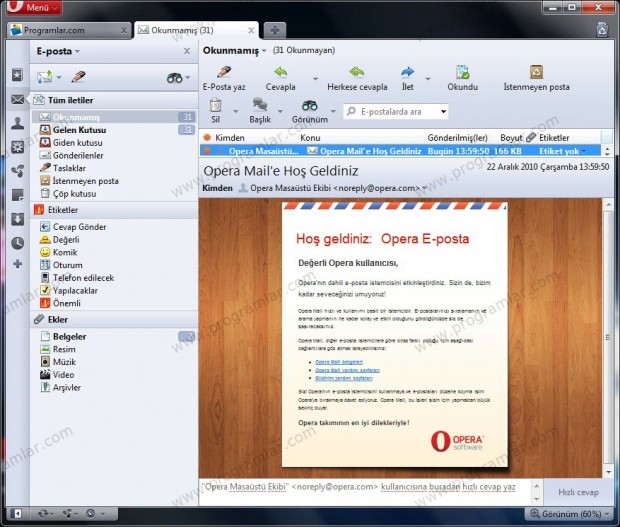Close the Okunmamış (31) tab
The height and width of the screenshot is (527, 620).
251,30
